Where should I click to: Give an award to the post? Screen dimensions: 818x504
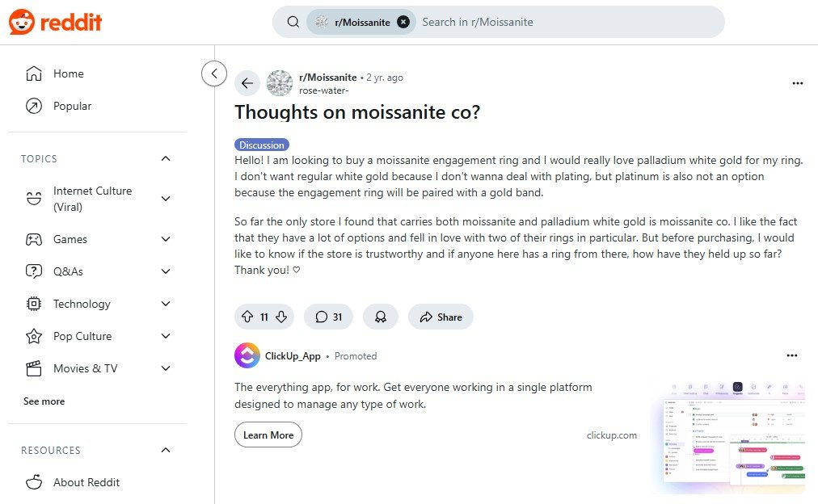(381, 317)
